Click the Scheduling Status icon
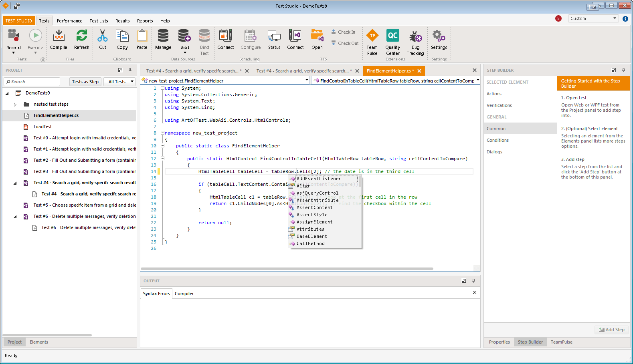Image resolution: width=633 pixels, height=364 pixels. click(x=274, y=36)
